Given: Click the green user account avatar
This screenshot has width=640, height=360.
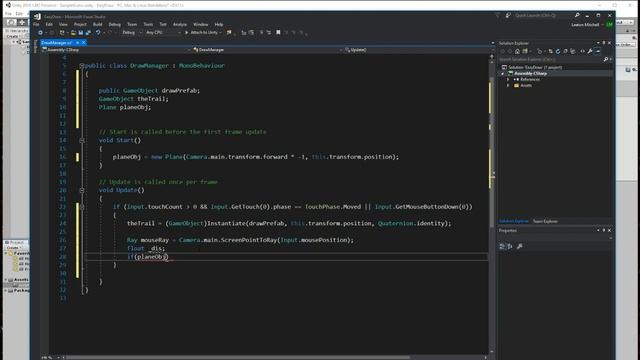Looking at the screenshot, I should pos(609,24).
